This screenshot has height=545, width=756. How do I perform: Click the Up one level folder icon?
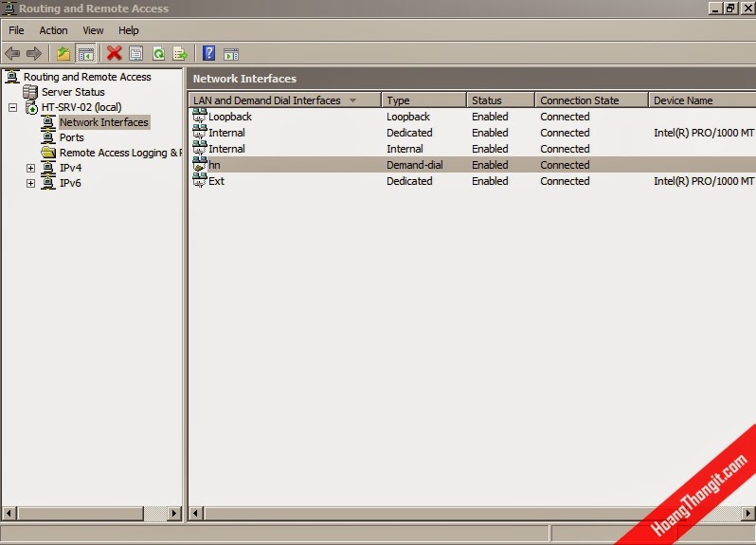(63, 53)
